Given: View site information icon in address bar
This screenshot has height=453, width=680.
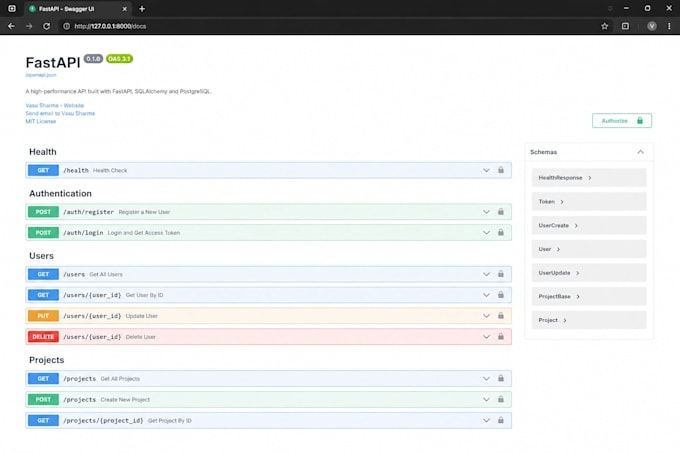Looking at the screenshot, I should [x=66, y=26].
